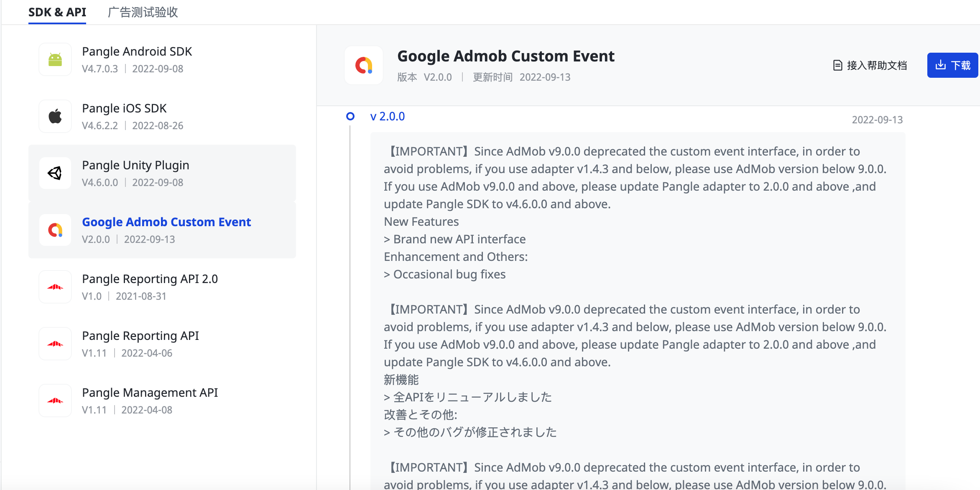The height and width of the screenshot is (490, 980).
Task: Click 2022-08-26 date under Pangle iOS SDK
Action: point(158,125)
